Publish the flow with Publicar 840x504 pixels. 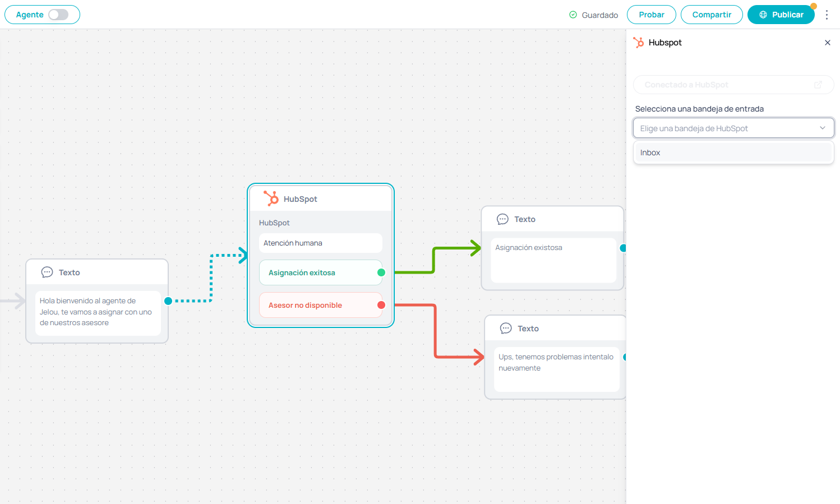781,15
